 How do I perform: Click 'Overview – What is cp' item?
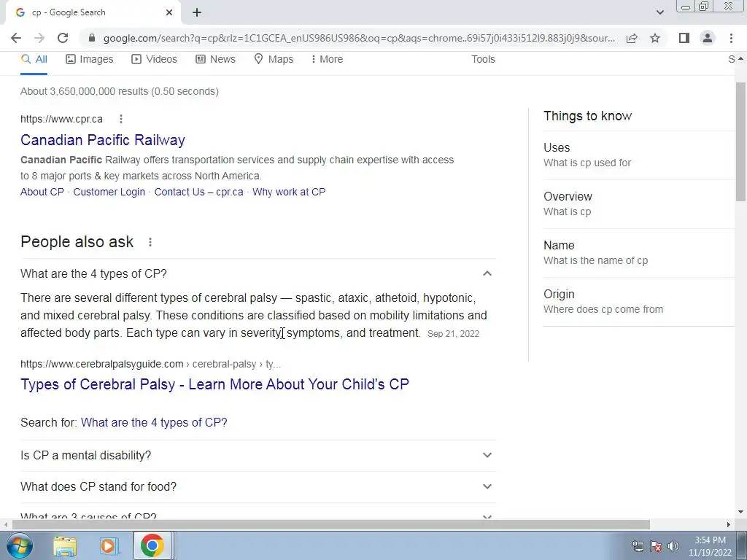click(638, 204)
